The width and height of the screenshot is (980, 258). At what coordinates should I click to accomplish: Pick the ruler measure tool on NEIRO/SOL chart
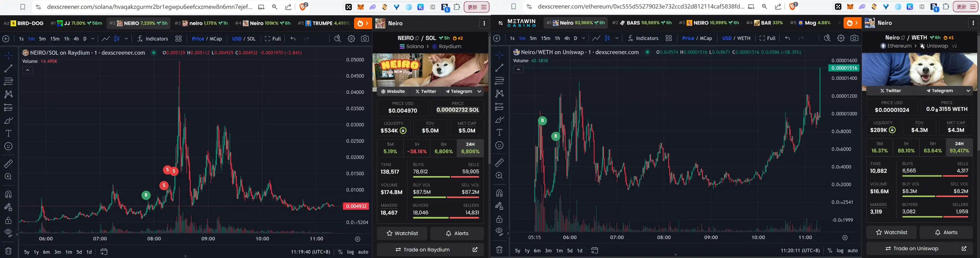(x=8, y=164)
